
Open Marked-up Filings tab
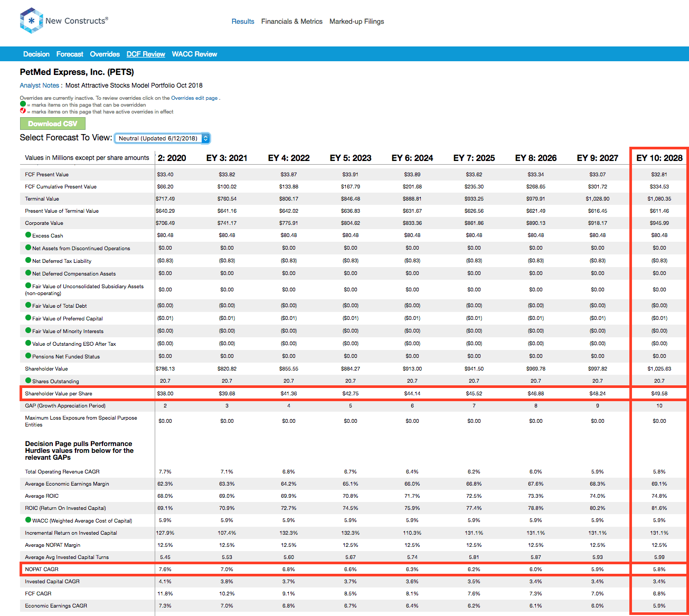coord(357,22)
